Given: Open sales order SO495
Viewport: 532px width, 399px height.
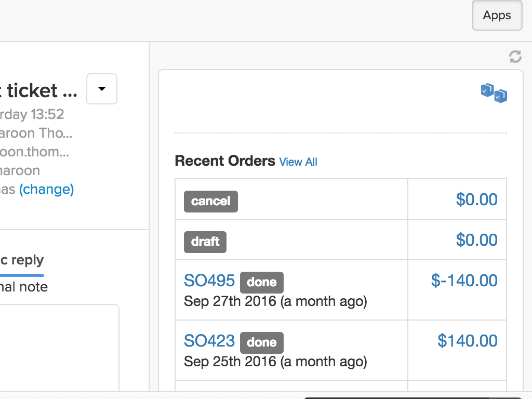Looking at the screenshot, I should [209, 281].
